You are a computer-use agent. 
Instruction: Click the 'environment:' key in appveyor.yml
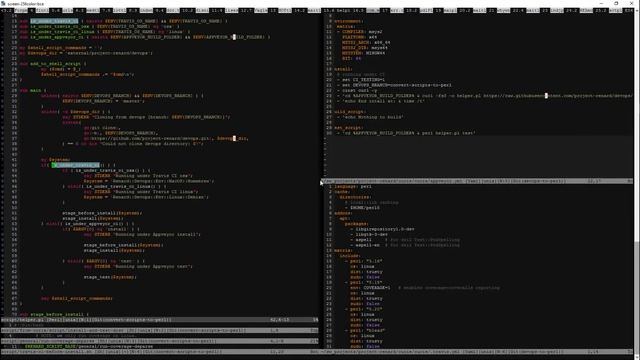click(x=348, y=21)
